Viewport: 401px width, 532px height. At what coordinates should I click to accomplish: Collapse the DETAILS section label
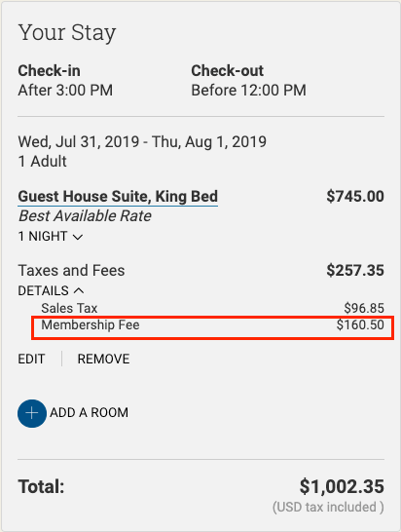(44, 290)
